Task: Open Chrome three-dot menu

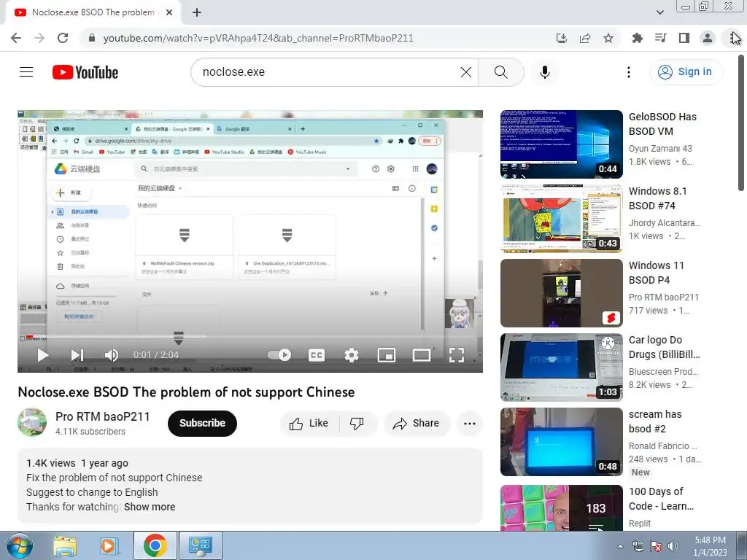Action: [x=732, y=38]
